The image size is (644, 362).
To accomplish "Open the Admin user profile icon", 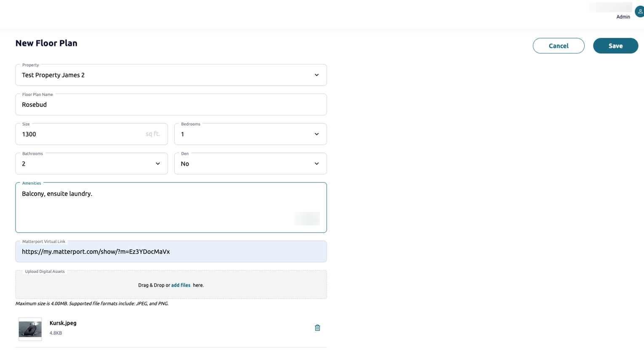I will pos(640,11).
